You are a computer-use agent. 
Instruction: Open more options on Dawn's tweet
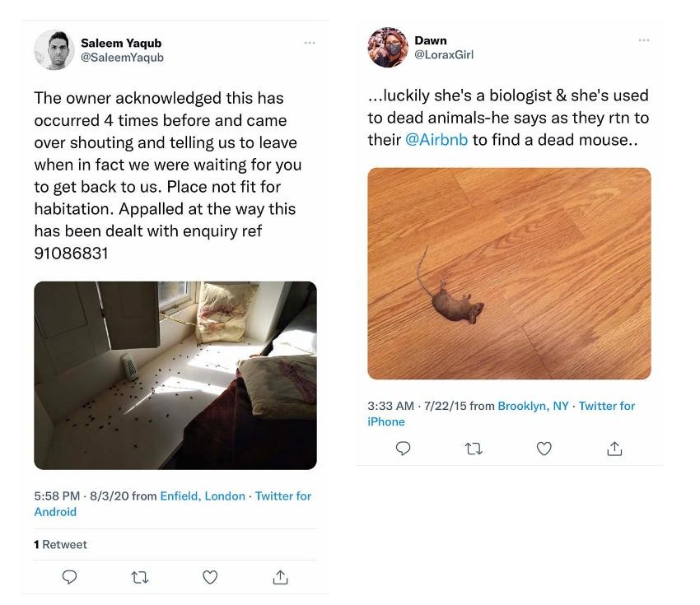pos(644,40)
